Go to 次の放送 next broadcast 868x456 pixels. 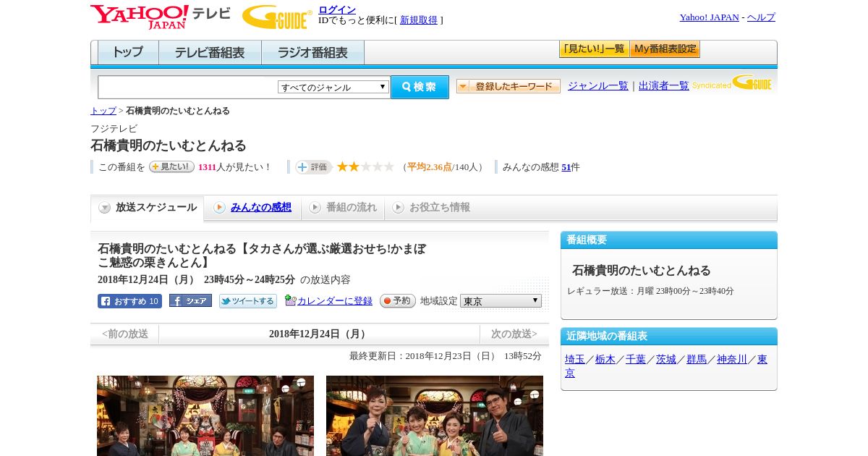(514, 334)
